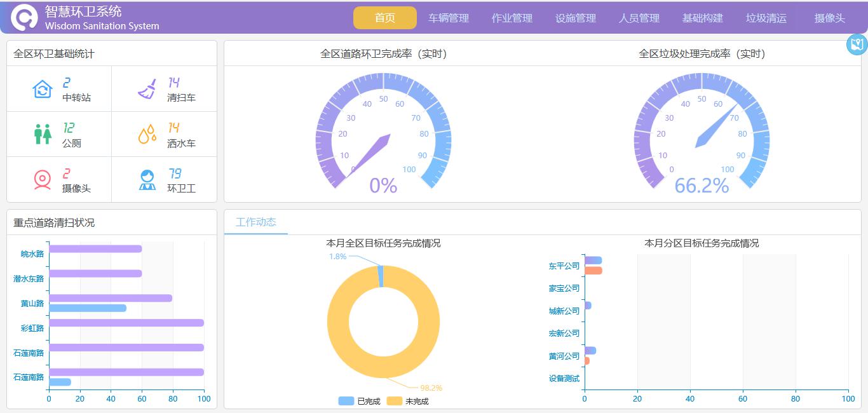Click the 1.8% donut label

[x=337, y=256]
